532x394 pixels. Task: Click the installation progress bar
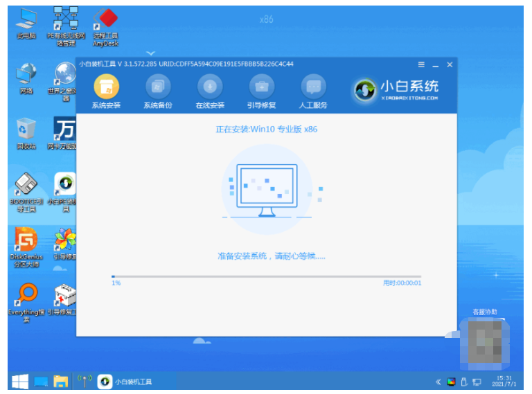(x=266, y=277)
